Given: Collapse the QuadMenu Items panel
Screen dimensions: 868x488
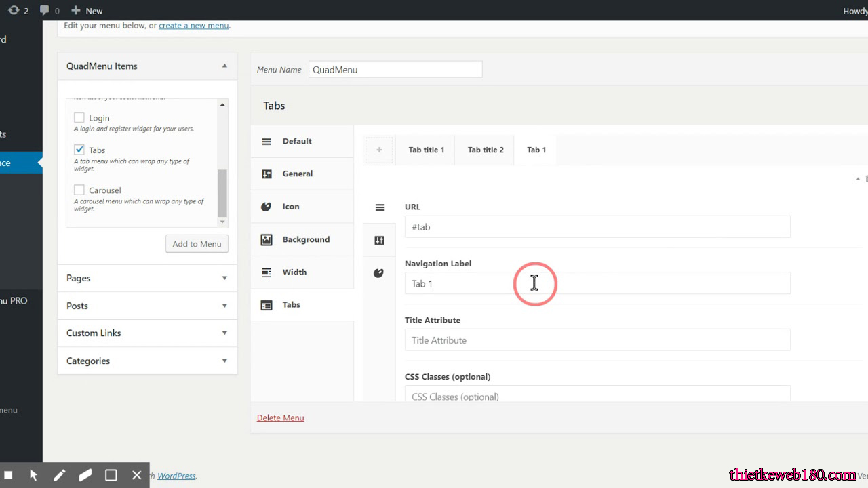Looking at the screenshot, I should (x=224, y=66).
